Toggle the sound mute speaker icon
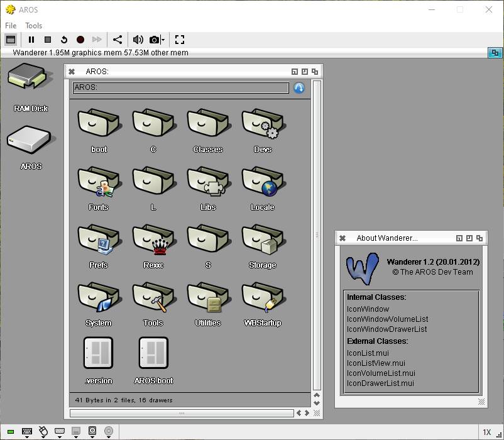The width and height of the screenshot is (504, 440). (137, 40)
